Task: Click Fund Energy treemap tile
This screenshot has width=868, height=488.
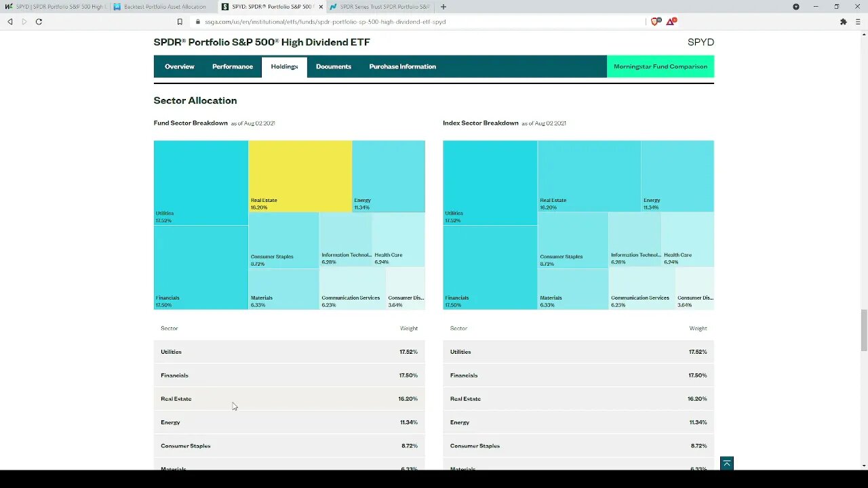Action: 389,176
